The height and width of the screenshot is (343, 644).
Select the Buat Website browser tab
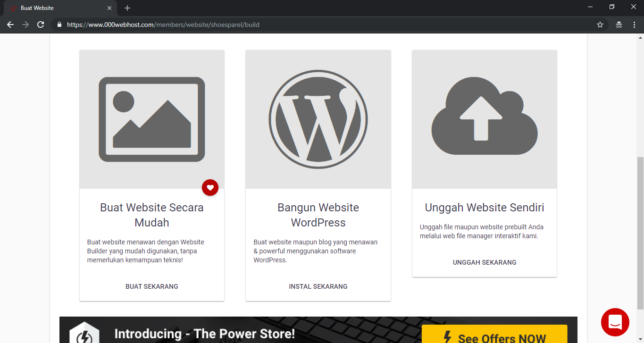click(60, 8)
